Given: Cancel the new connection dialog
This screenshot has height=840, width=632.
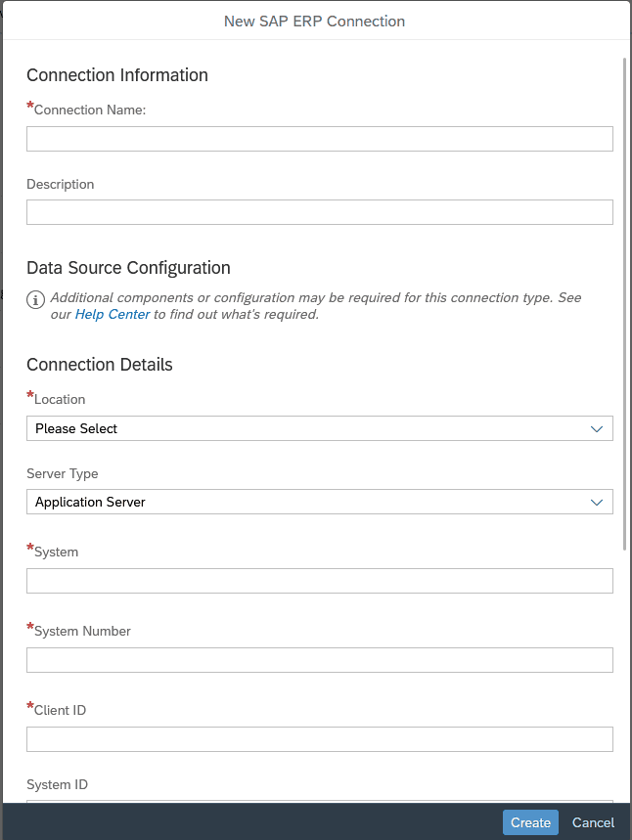Looking at the screenshot, I should (x=593, y=822).
